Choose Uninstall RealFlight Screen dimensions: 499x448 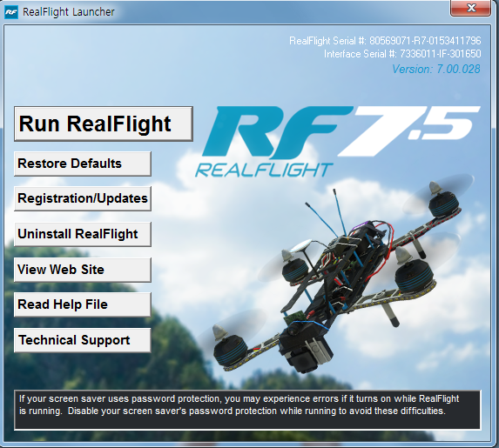[83, 234]
